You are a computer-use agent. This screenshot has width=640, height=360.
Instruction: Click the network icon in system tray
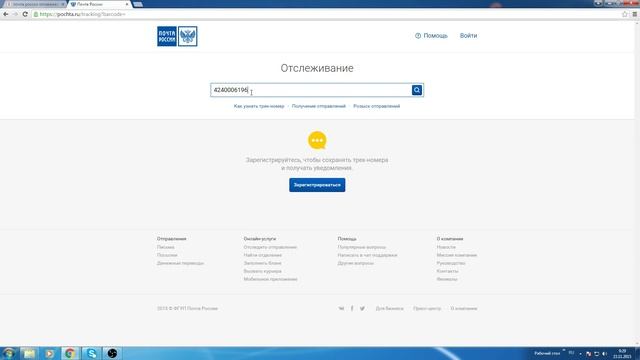[x=596, y=353]
